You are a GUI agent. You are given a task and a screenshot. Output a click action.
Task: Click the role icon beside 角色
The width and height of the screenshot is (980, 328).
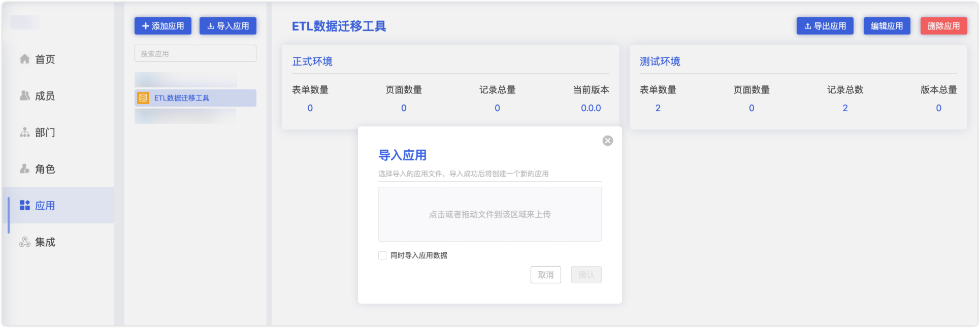(x=24, y=169)
